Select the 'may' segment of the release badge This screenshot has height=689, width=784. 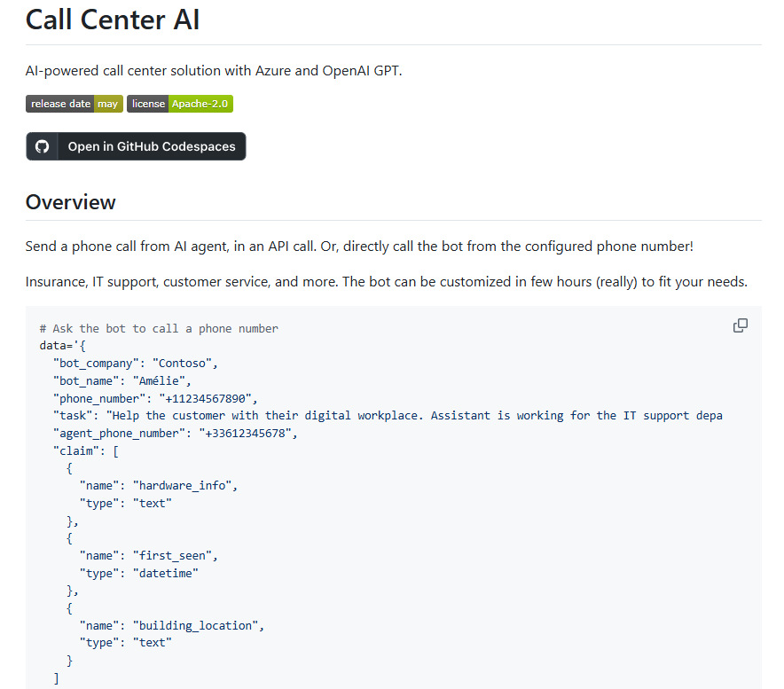pyautogui.click(x=108, y=104)
